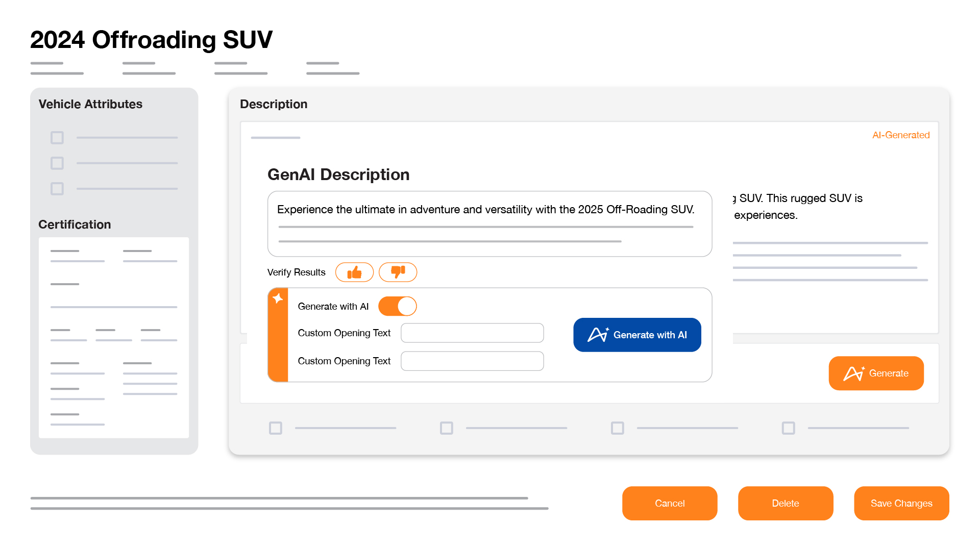This screenshot has height=551, width=980.
Task: Click the Cancel button
Action: click(670, 503)
